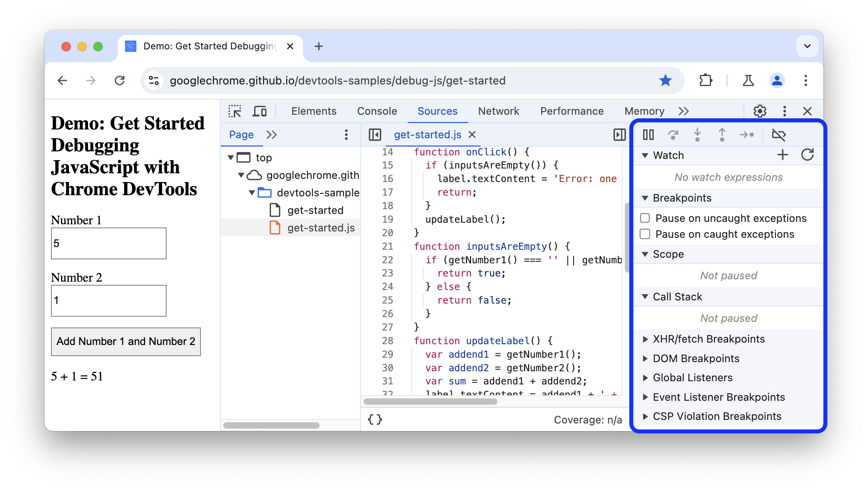Screen dimensions: 868x490
Task: Click Add Number 1 and Number 2 button
Action: 125,341
